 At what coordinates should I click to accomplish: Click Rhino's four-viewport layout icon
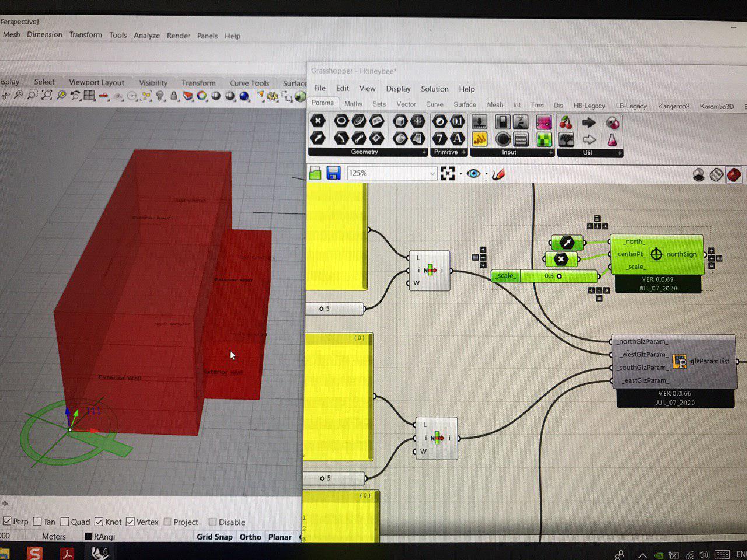(89, 95)
